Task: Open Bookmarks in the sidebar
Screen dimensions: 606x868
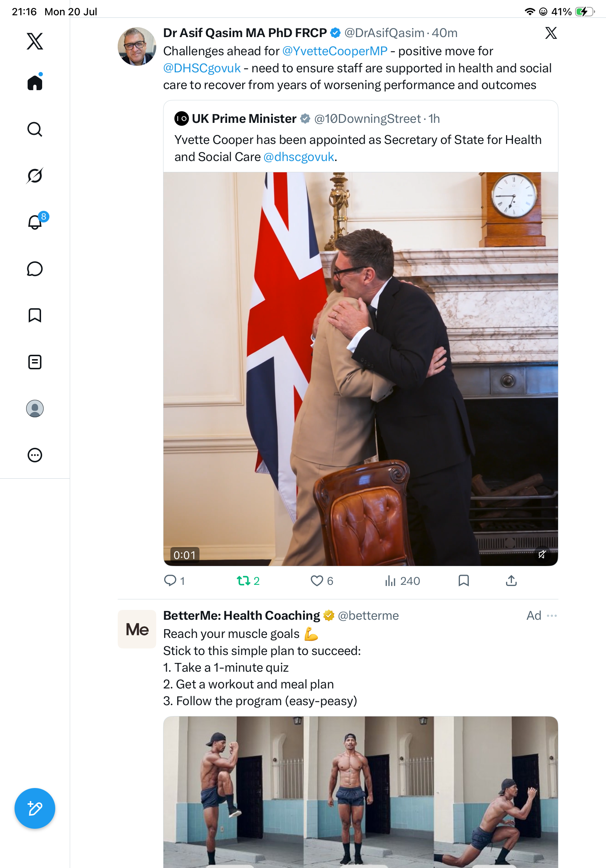Action: point(35,315)
